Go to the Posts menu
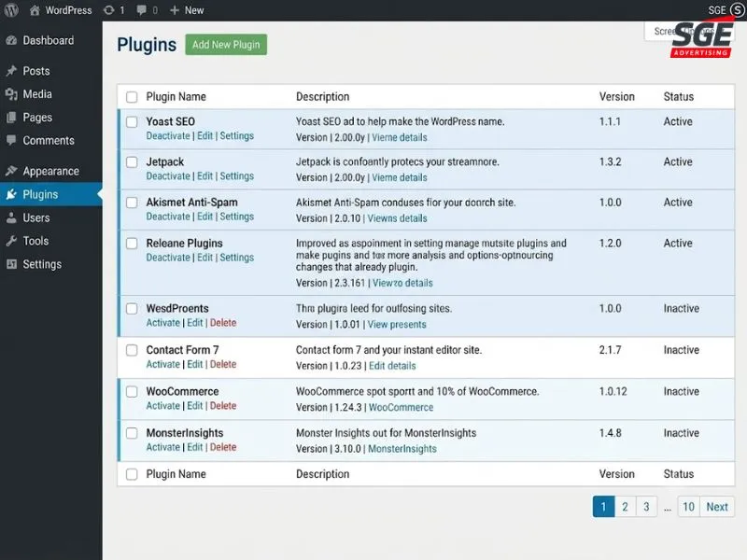 pyautogui.click(x=51, y=71)
